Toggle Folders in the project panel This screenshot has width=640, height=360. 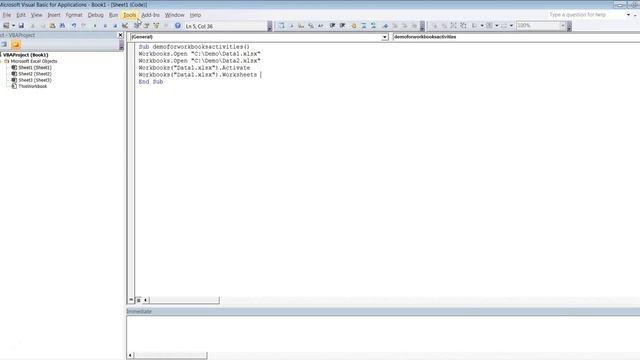tap(16, 44)
